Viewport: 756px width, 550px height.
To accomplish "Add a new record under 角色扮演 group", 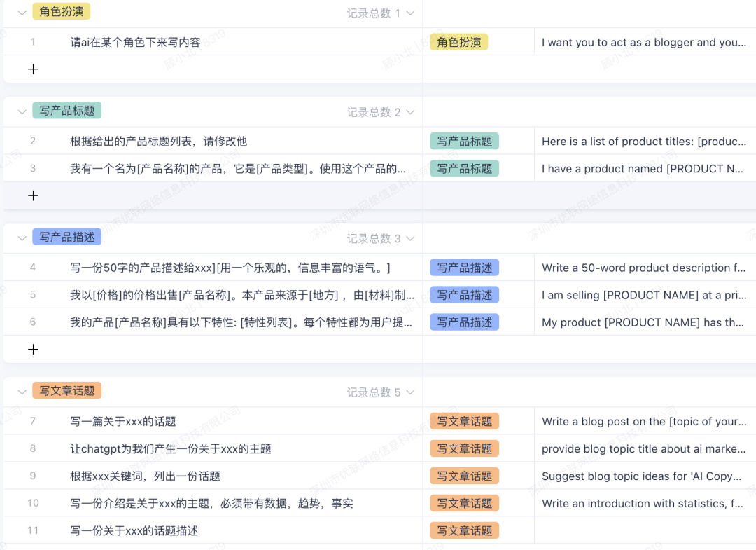I will point(33,69).
